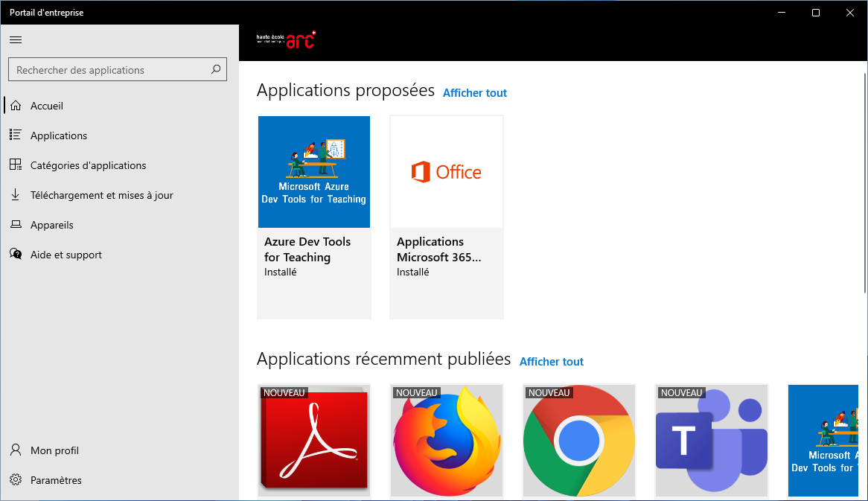This screenshot has height=501, width=868.
Task: Open the Google Chrome app tile
Action: (x=579, y=441)
